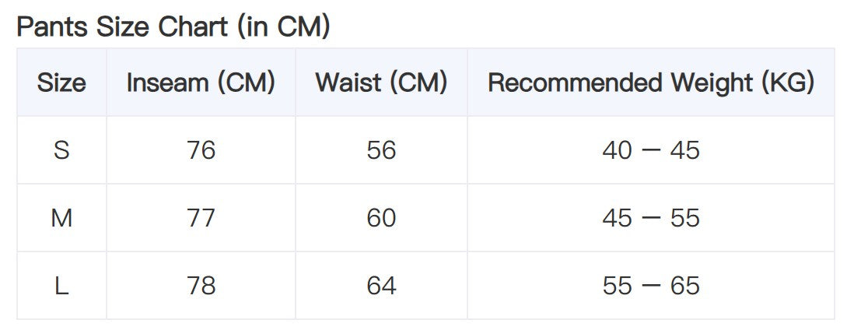Select the size L row label
This screenshot has height=327, width=868.
61,286
